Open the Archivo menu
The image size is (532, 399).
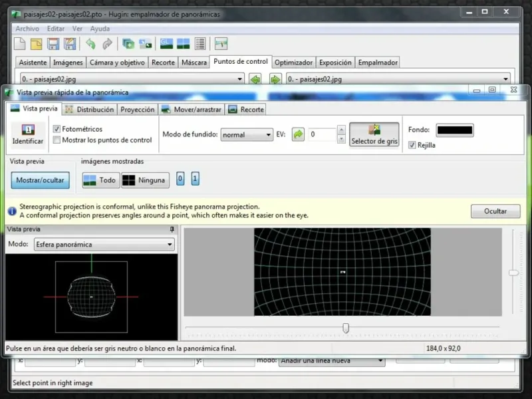click(27, 29)
